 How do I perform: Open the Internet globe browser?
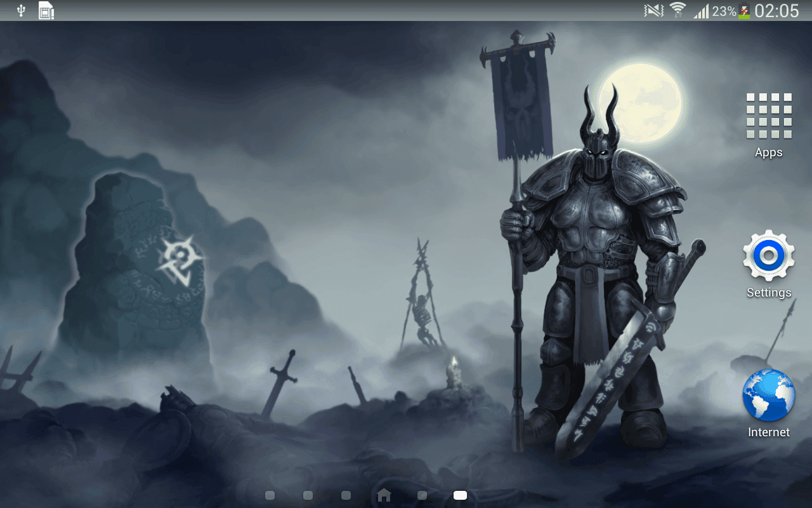tap(769, 396)
